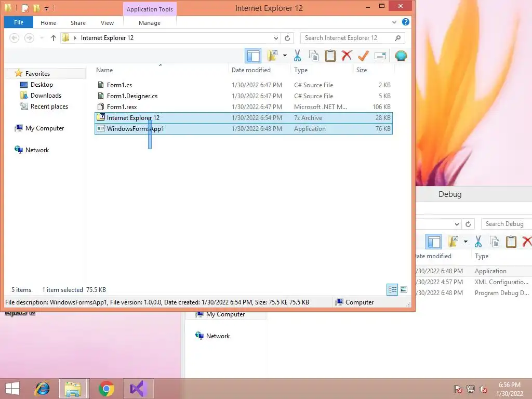Click the Search Debug field
Viewport: 532px width, 399px height.
pyautogui.click(x=507, y=224)
